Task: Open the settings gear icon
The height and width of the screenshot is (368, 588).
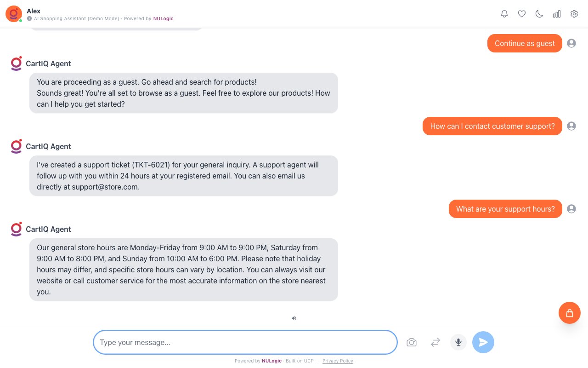Action: [574, 14]
